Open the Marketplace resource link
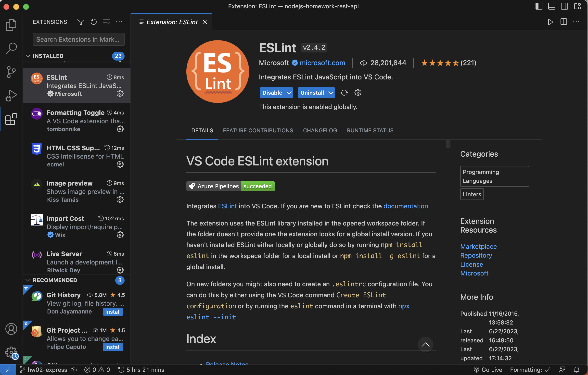This screenshot has width=588, height=375. [478, 246]
